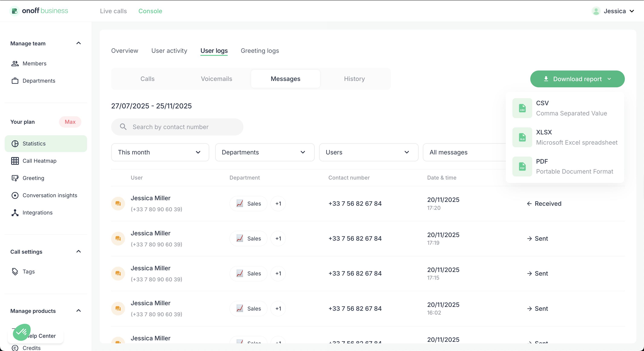This screenshot has height=351, width=644.
Task: Click Jessica Miller name in 16:02 row
Action: click(x=151, y=303)
